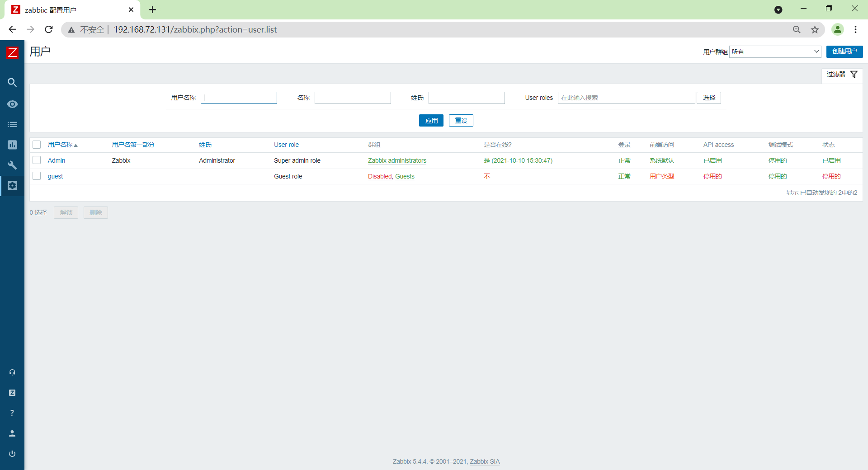Image resolution: width=868 pixels, height=470 pixels.
Task: Click the Sign out power icon
Action: click(x=12, y=454)
